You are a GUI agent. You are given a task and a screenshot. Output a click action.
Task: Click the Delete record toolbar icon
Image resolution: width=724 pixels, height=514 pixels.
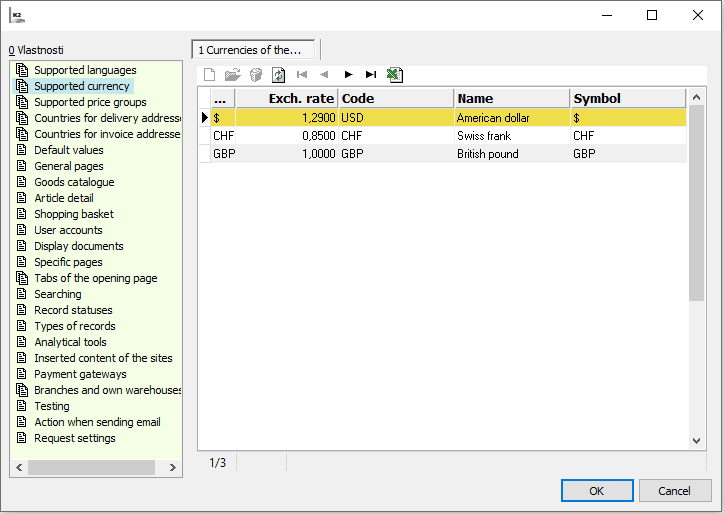click(x=256, y=75)
